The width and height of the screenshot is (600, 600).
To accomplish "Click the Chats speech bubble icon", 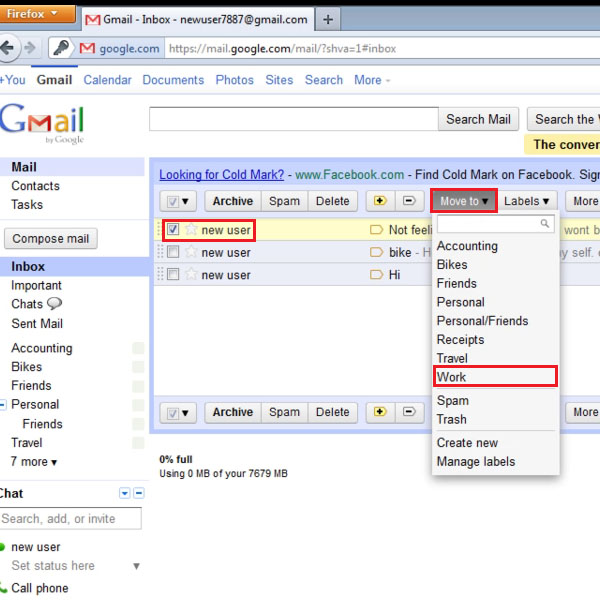I will pyautogui.click(x=54, y=304).
